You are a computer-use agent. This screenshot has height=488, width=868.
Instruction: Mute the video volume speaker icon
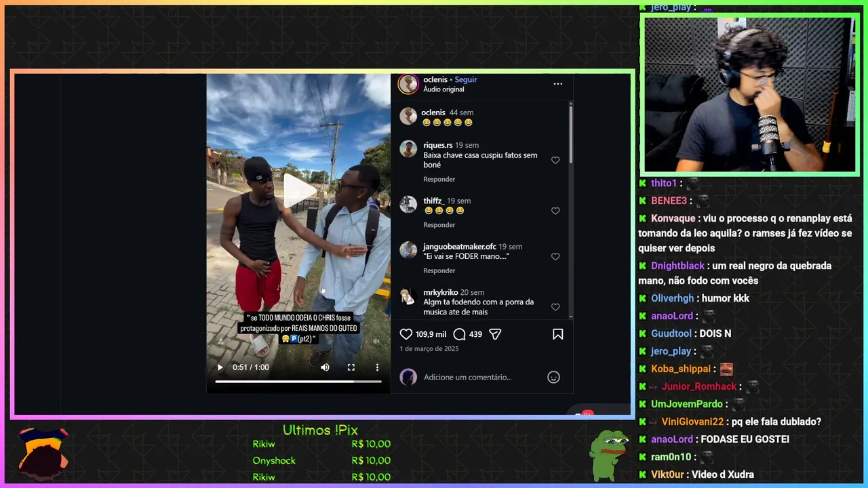(x=325, y=367)
